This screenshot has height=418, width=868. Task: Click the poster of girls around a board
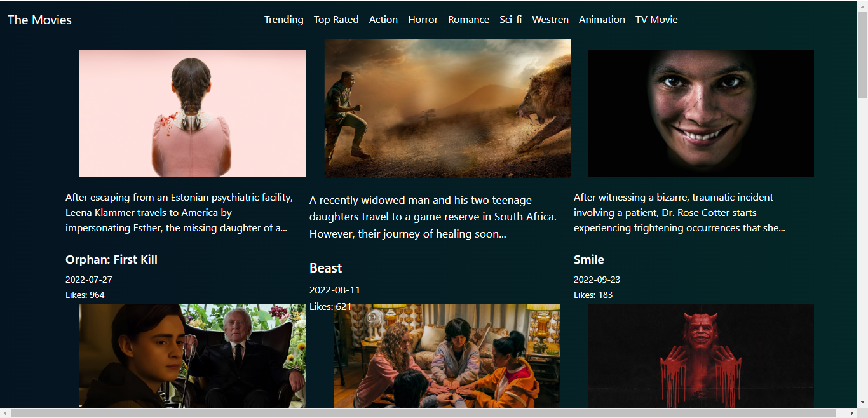[447, 355]
